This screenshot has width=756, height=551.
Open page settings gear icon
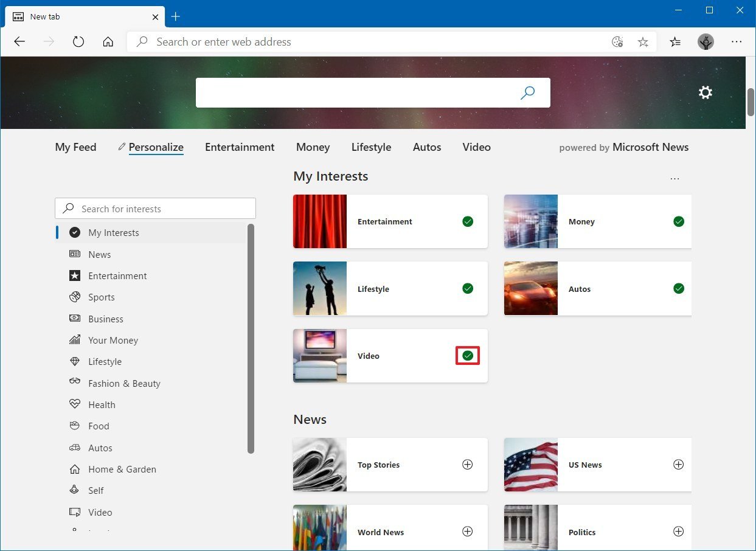pos(706,92)
